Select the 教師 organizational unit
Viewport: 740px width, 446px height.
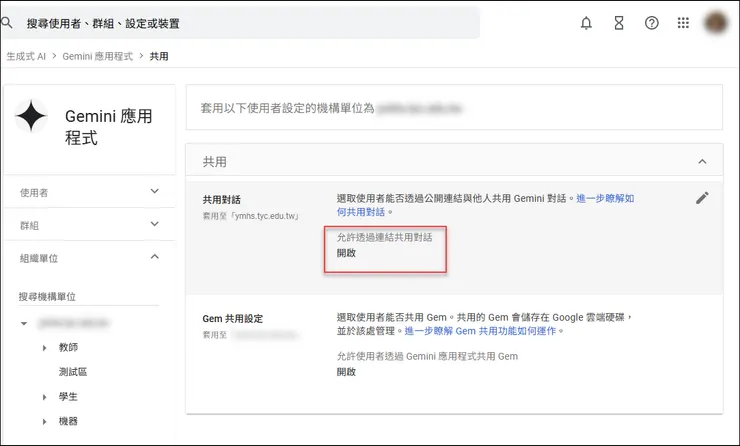click(68, 347)
